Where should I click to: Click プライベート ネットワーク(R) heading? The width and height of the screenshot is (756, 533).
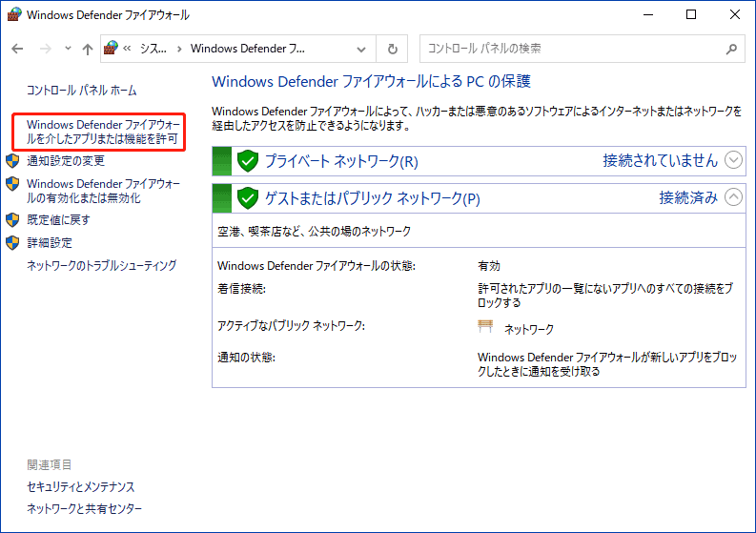pos(341,161)
